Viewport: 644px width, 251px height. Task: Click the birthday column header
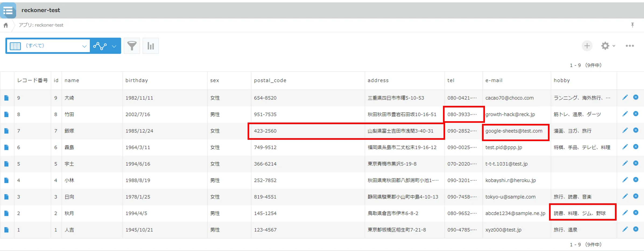pyautogui.click(x=136, y=81)
